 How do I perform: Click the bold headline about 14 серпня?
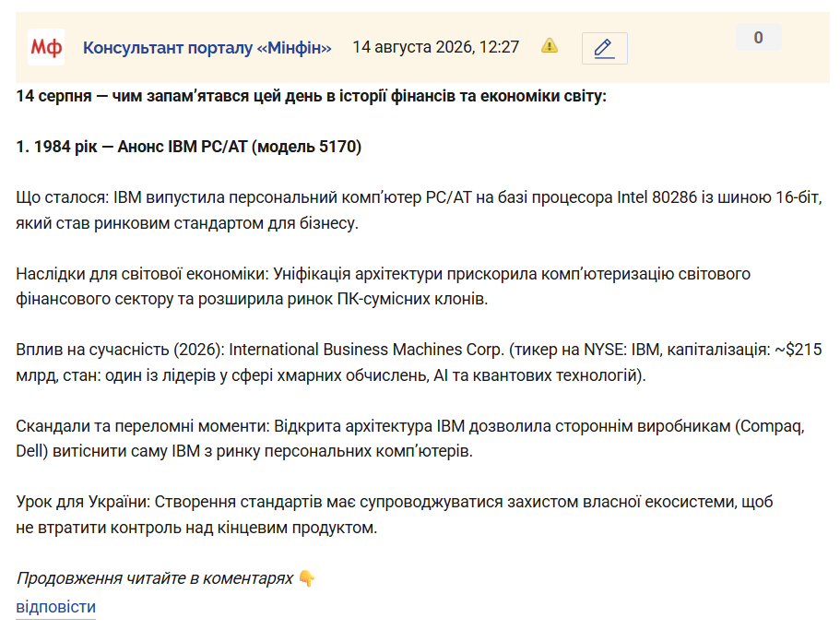coord(312,96)
